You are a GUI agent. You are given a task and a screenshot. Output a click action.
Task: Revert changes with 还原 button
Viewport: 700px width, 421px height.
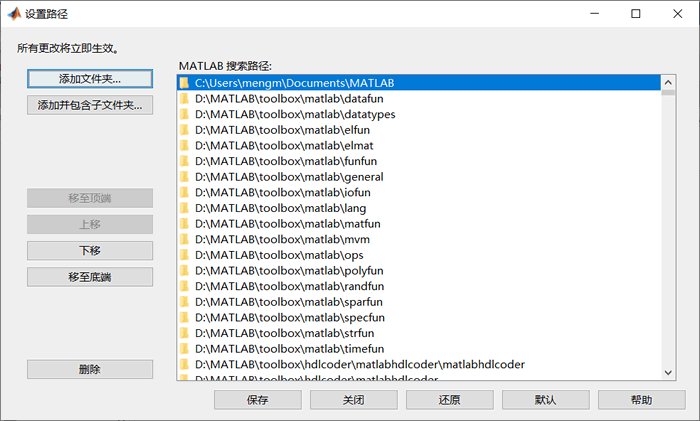[450, 400]
